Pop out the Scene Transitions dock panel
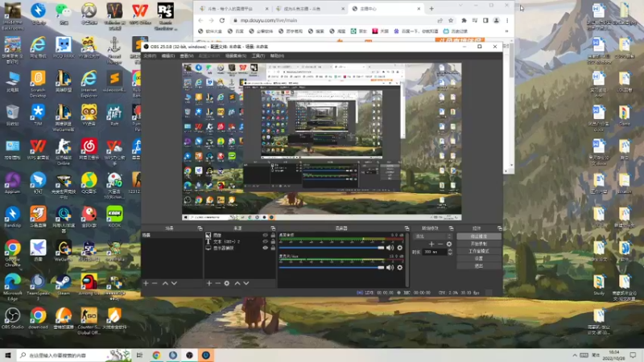 point(451,228)
